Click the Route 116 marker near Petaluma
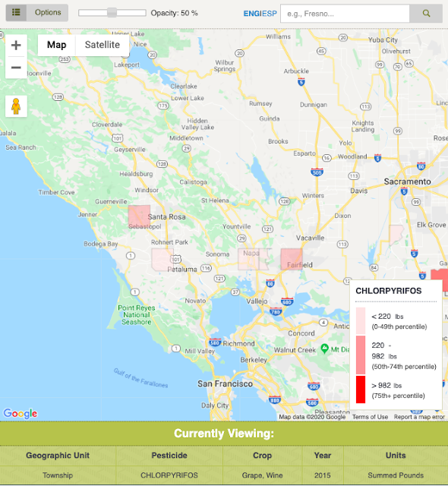This screenshot has height=486, width=448. [206, 268]
